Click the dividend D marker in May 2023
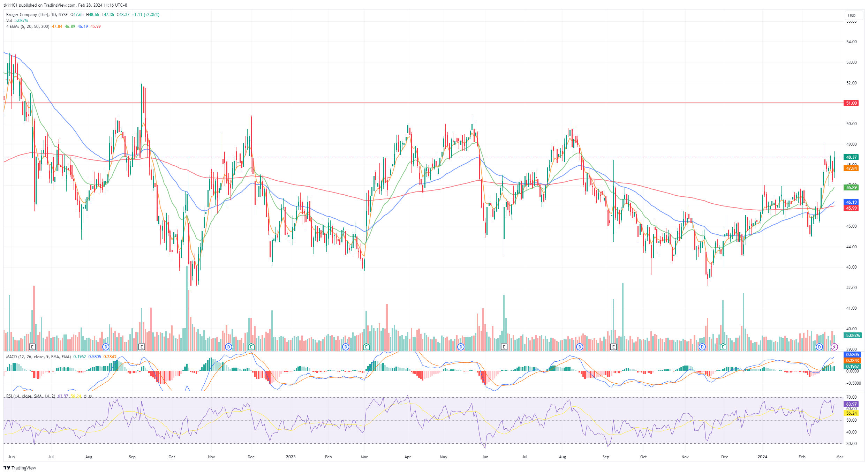The width and height of the screenshot is (868, 474). 461,347
